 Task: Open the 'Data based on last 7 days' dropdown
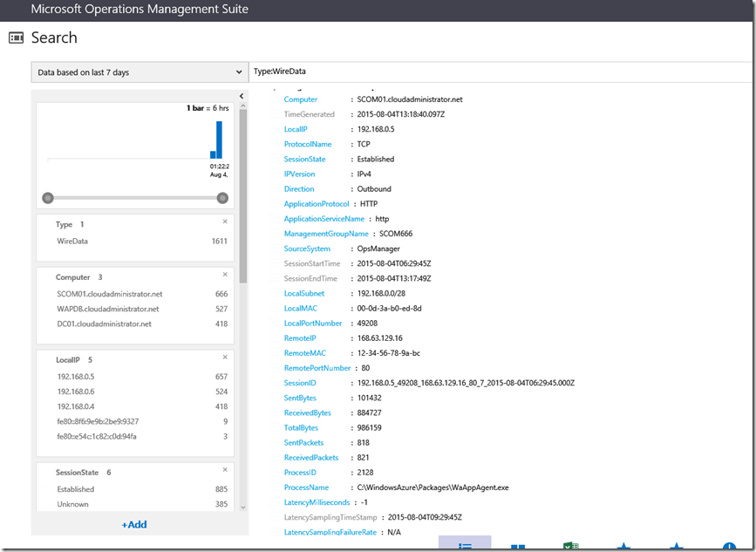pos(140,72)
